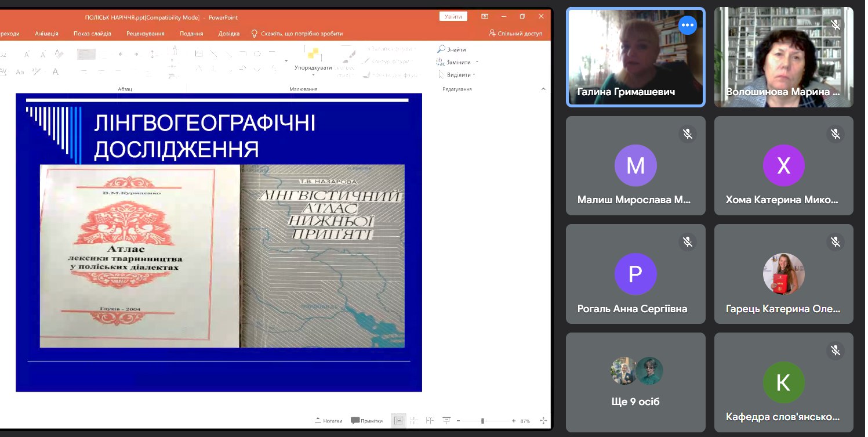The width and height of the screenshot is (868, 437).
Task: Click Знайти in the editing group
Action: pyautogui.click(x=452, y=49)
